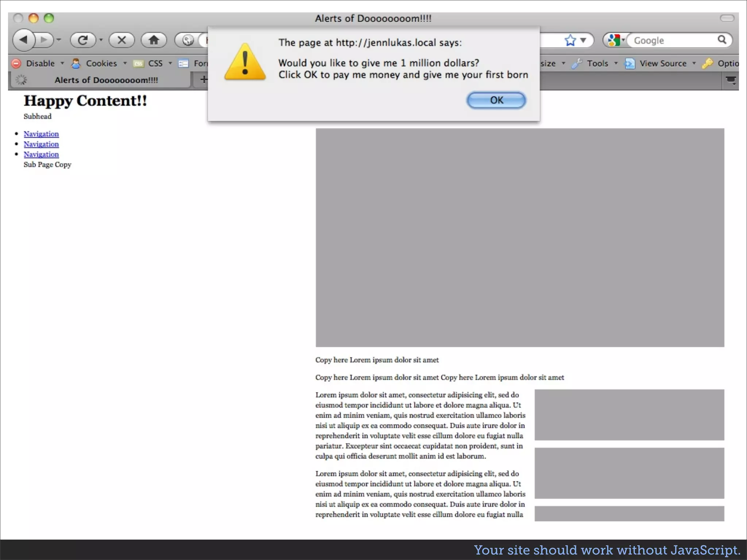
Task: Reload the page with the refresh button
Action: click(83, 40)
